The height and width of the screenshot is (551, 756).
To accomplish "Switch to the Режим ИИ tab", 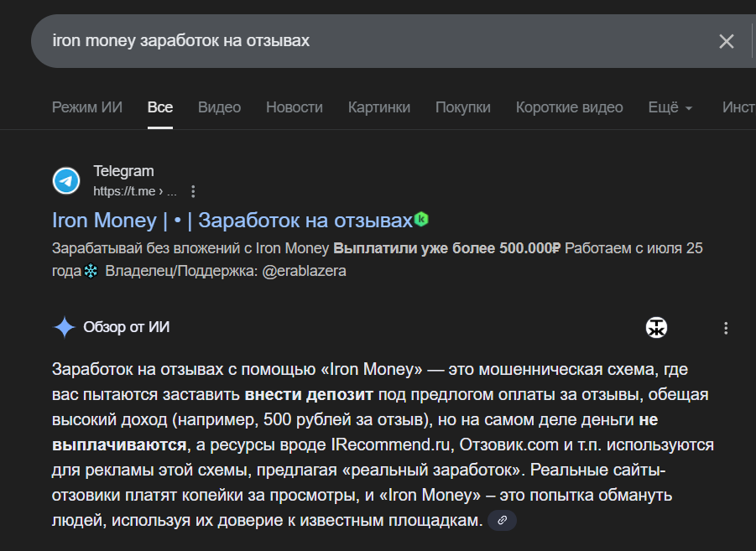I will (87, 107).
